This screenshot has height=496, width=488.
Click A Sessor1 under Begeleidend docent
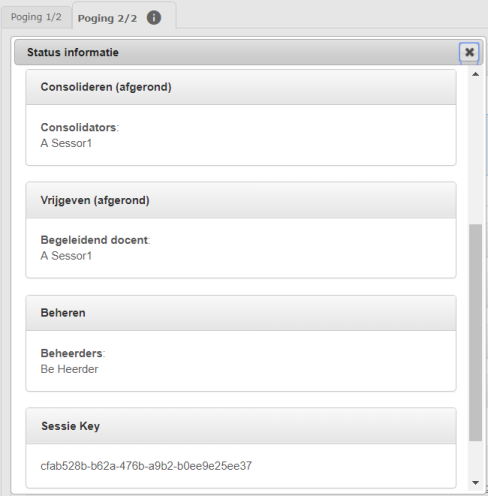click(66, 256)
